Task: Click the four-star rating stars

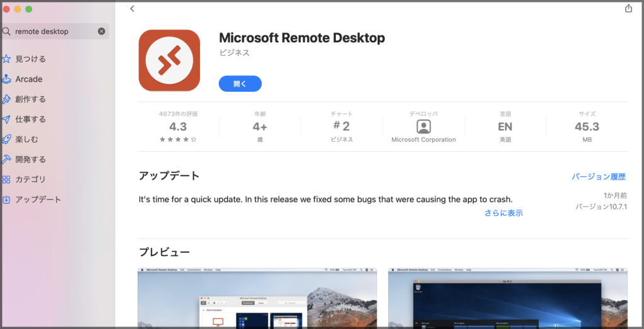Action: [x=178, y=140]
